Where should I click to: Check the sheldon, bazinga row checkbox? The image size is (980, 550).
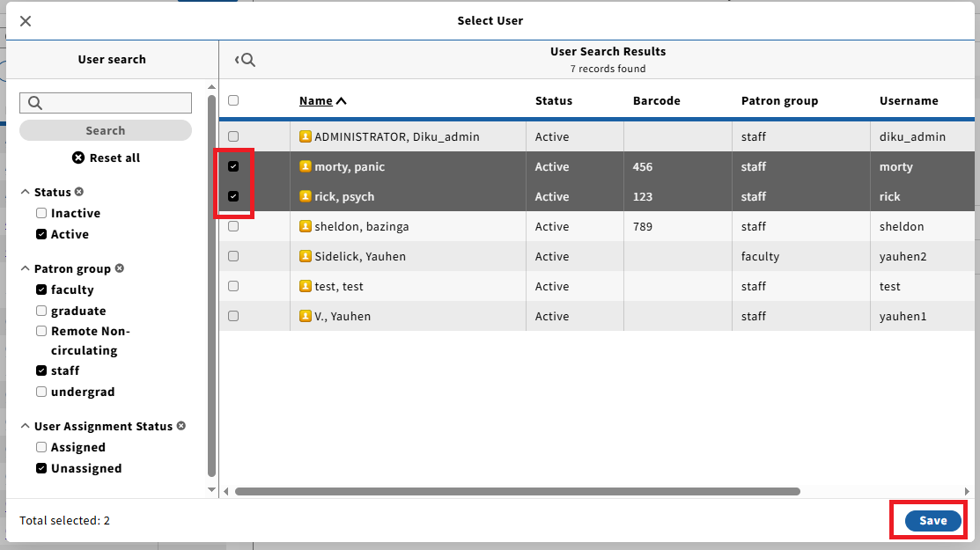(x=233, y=226)
